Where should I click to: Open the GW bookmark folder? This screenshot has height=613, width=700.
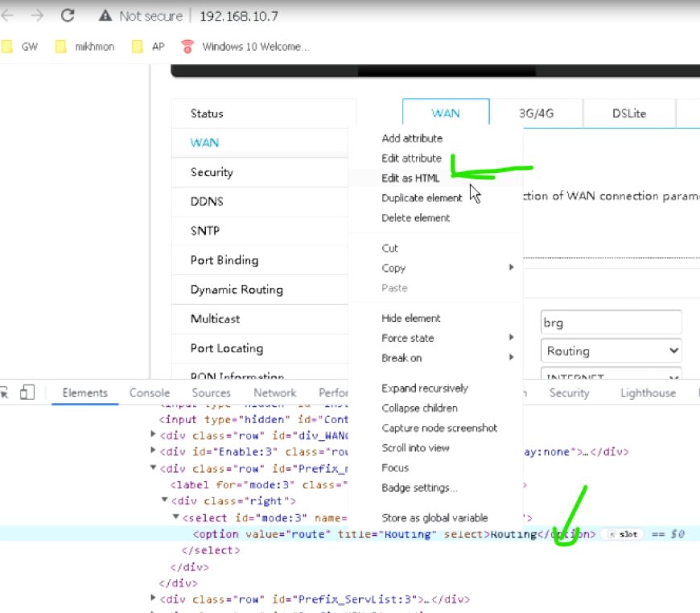click(x=19, y=47)
